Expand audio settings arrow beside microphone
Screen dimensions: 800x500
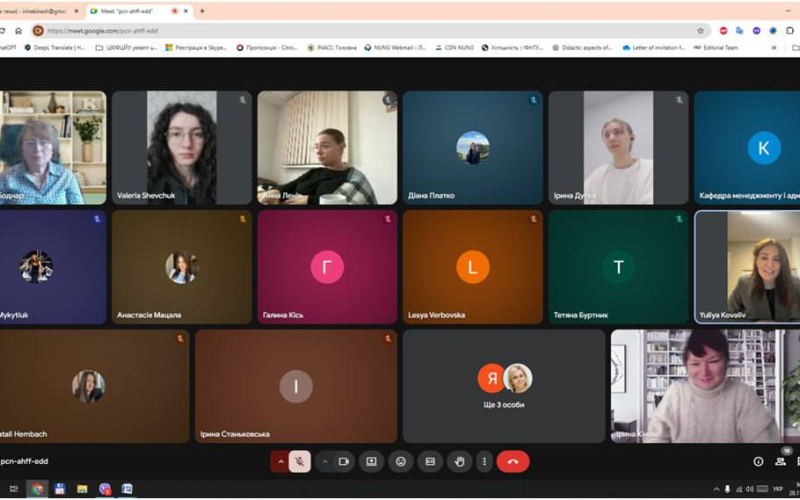pyautogui.click(x=280, y=461)
